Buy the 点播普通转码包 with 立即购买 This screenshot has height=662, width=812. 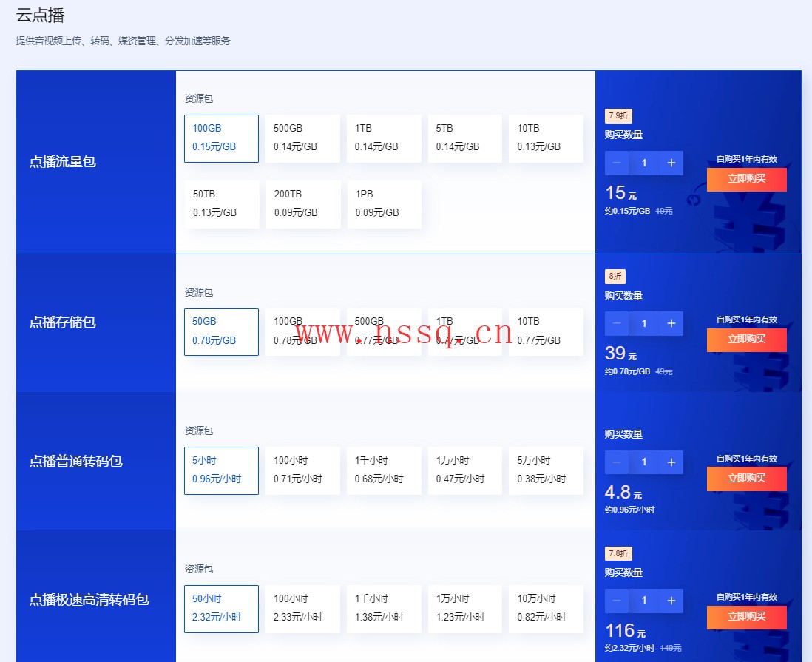coord(746,479)
